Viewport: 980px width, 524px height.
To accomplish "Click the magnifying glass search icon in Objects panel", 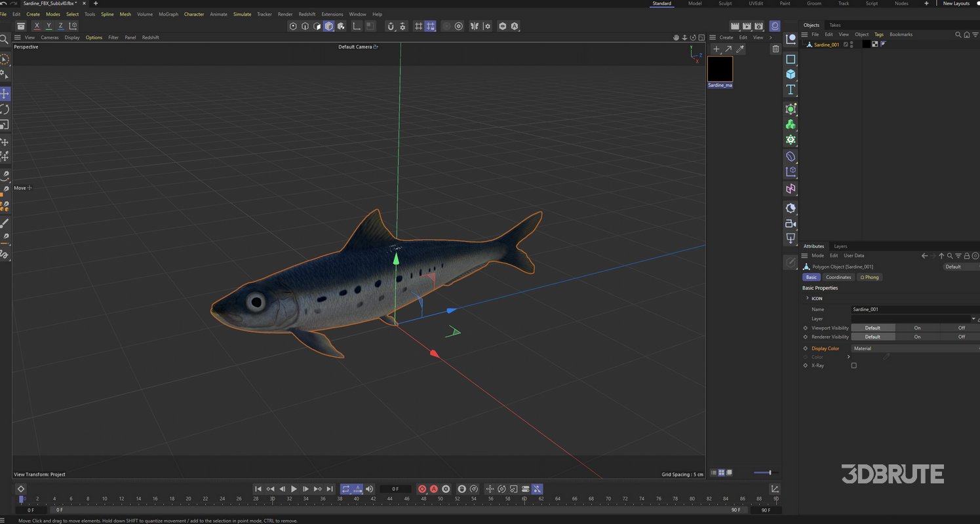I will 958,34.
